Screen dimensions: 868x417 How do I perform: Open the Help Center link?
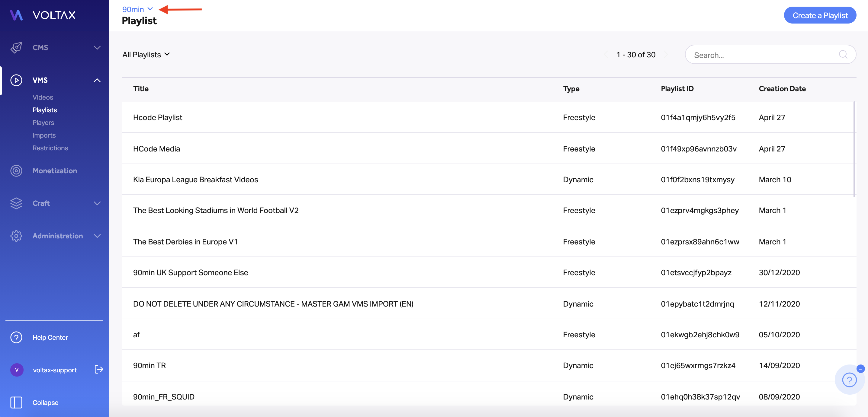(50, 337)
